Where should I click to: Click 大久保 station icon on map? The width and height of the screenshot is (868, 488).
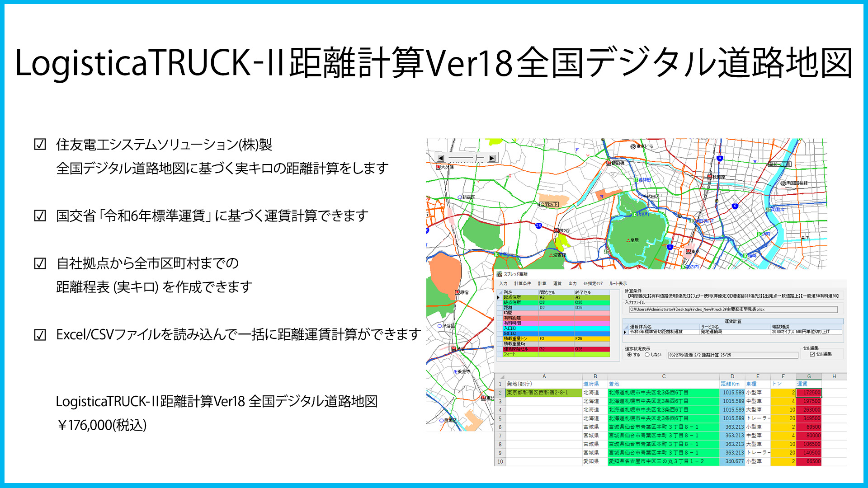coord(438,167)
